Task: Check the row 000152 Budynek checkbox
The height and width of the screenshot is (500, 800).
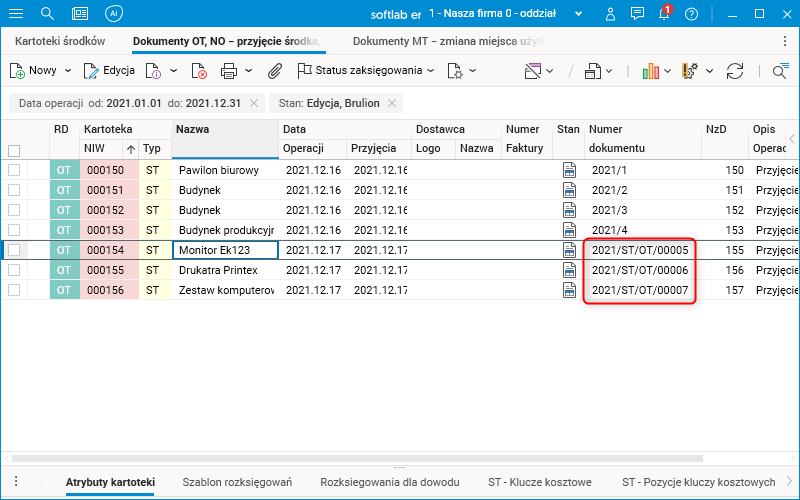Action: (14, 210)
